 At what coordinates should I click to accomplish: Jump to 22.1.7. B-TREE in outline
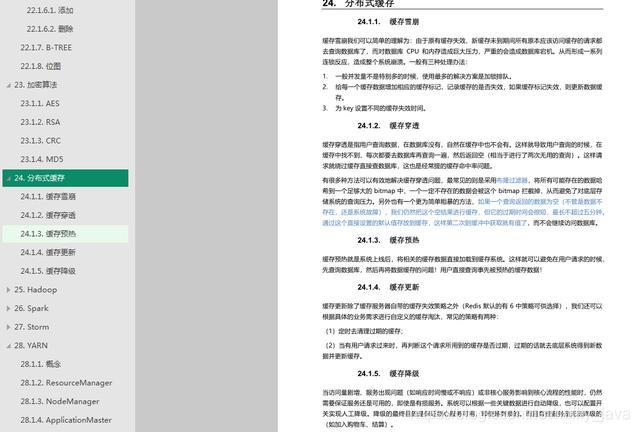pos(46,48)
